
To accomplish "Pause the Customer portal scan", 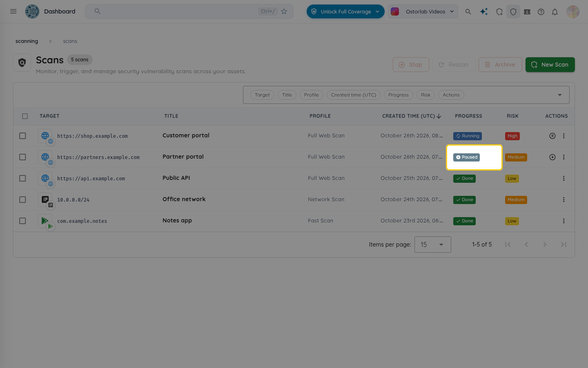I will pos(552,136).
